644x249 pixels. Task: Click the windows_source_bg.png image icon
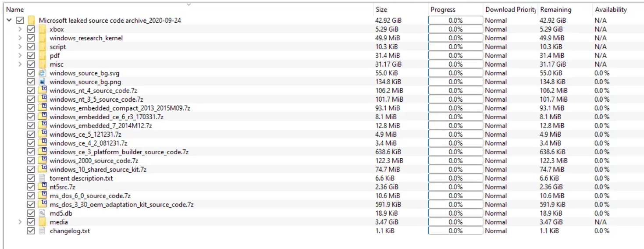(42, 82)
